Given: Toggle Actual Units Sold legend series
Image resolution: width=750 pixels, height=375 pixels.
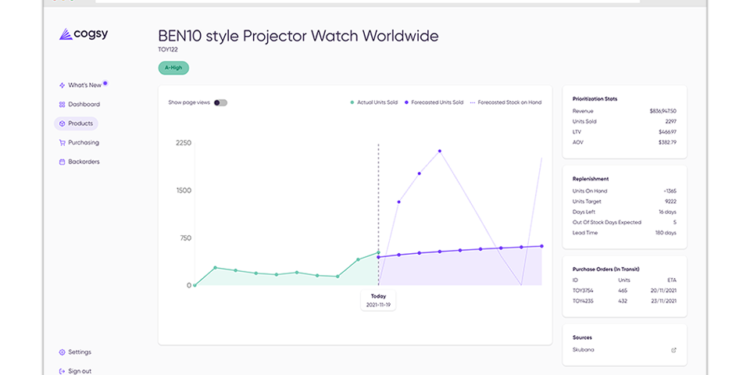Looking at the screenshot, I should click(x=374, y=102).
